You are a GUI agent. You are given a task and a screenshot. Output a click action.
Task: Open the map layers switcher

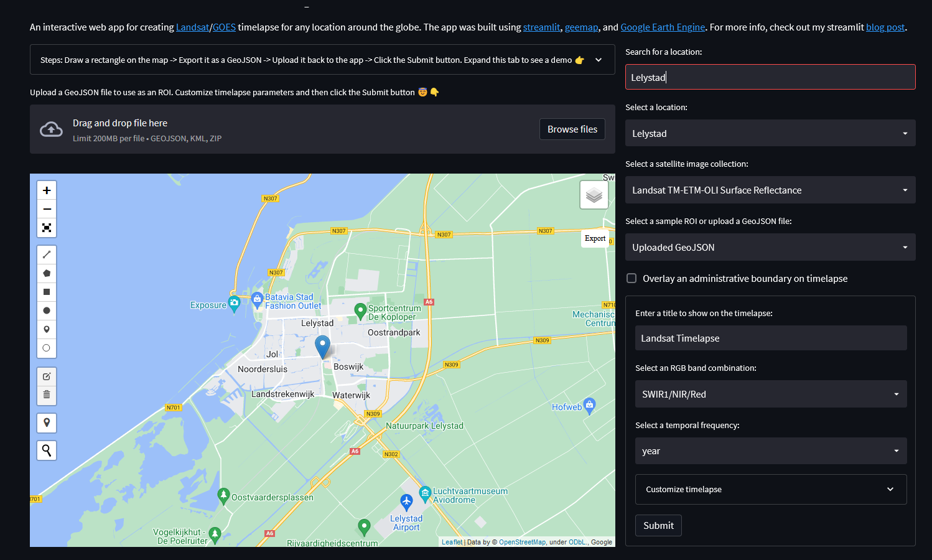[594, 194]
